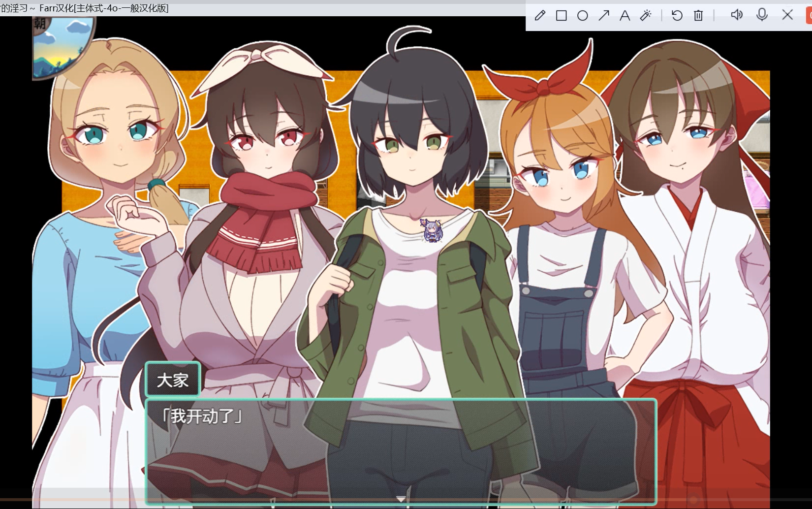Select the text annotation tool
The width and height of the screenshot is (812, 509).
click(x=625, y=16)
